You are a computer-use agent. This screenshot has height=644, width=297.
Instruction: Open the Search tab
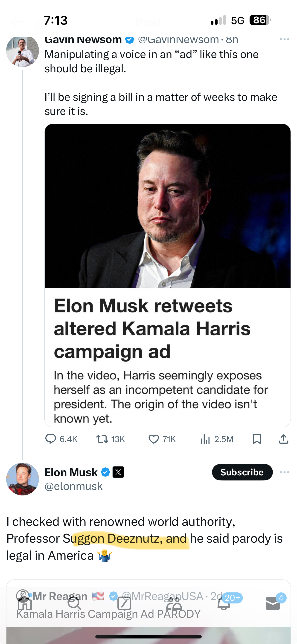pyautogui.click(x=74, y=604)
